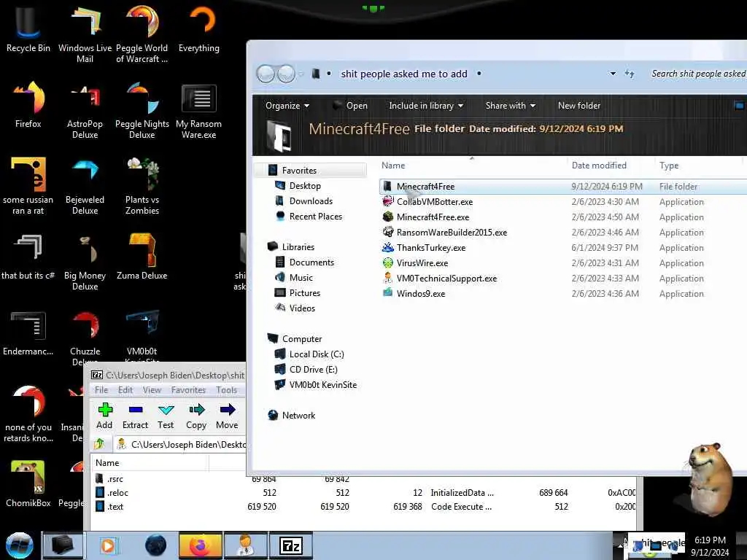747x560 pixels.
Task: Open Zuma Deluxe desktop icon
Action: (142, 256)
